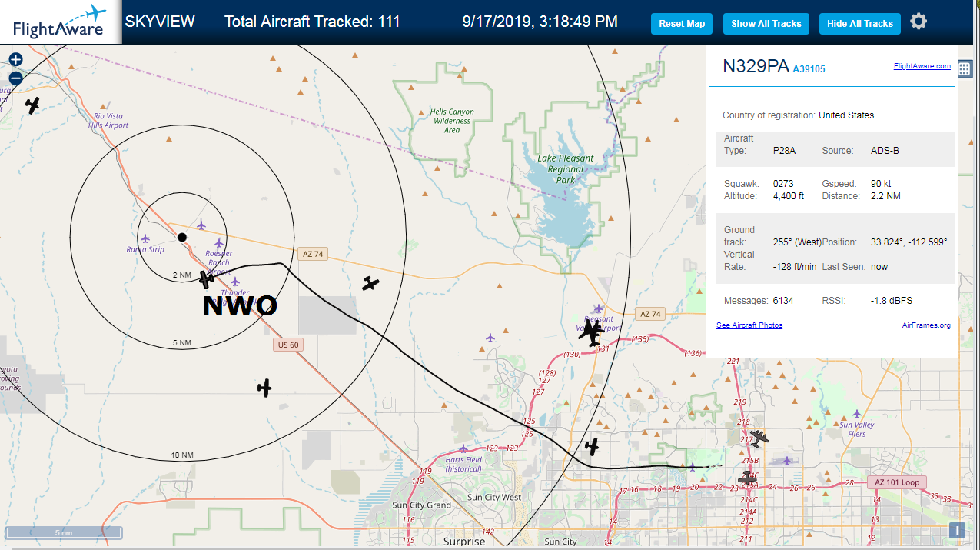Screen dimensions: 980x550
Task: Click the 5 nm map scale bar
Action: pyautogui.click(x=63, y=532)
